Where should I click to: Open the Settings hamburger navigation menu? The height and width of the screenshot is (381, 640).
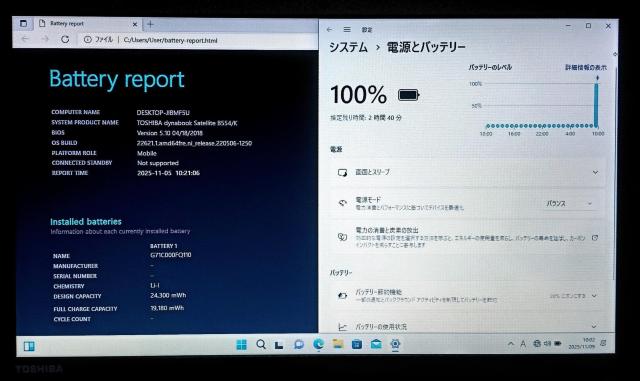click(347, 29)
